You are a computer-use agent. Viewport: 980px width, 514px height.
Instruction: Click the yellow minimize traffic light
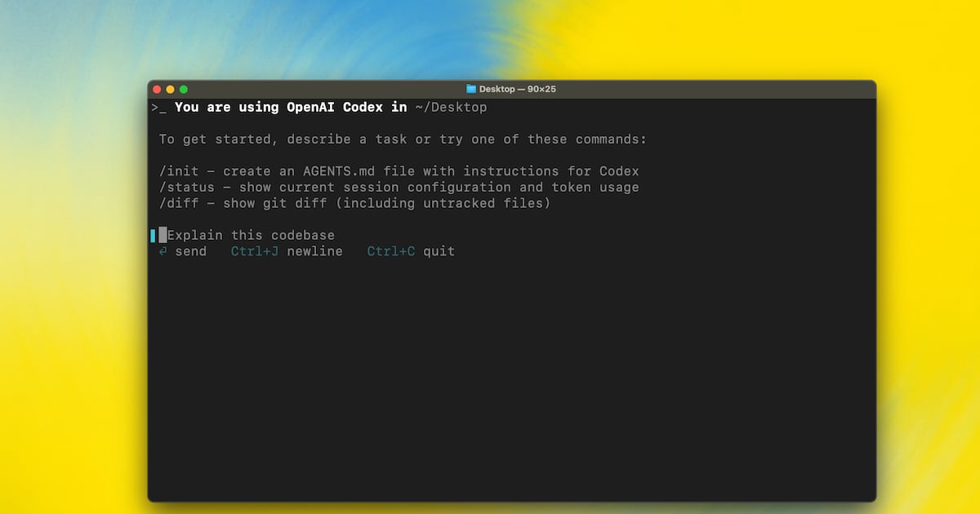point(170,89)
